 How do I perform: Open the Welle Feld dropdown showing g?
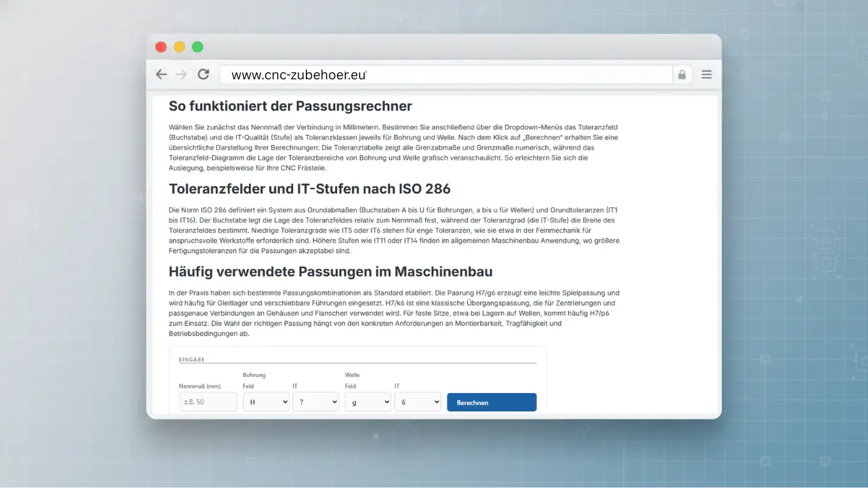pyautogui.click(x=368, y=402)
